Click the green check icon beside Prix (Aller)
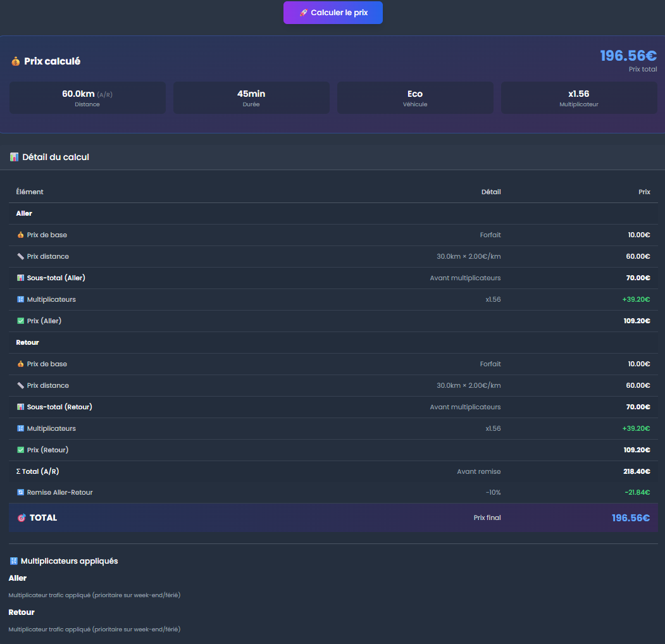The height and width of the screenshot is (644, 665). [20, 321]
